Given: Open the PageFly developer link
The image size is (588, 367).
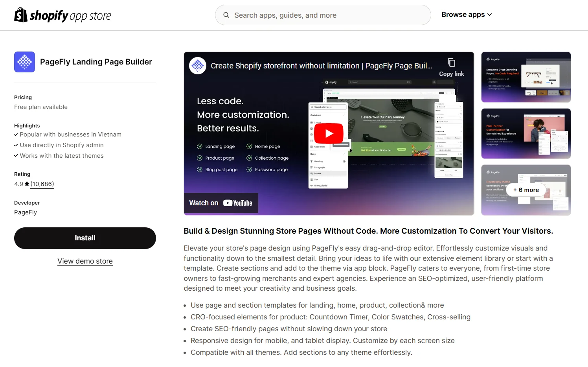Looking at the screenshot, I should [x=26, y=212].
